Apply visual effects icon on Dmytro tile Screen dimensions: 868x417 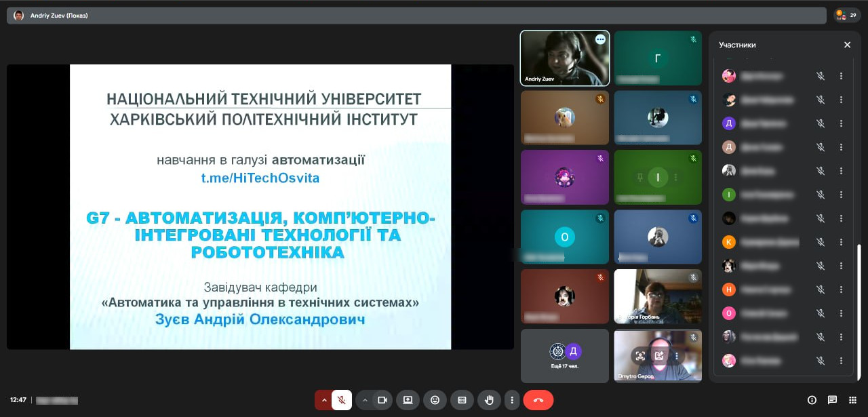[658, 355]
